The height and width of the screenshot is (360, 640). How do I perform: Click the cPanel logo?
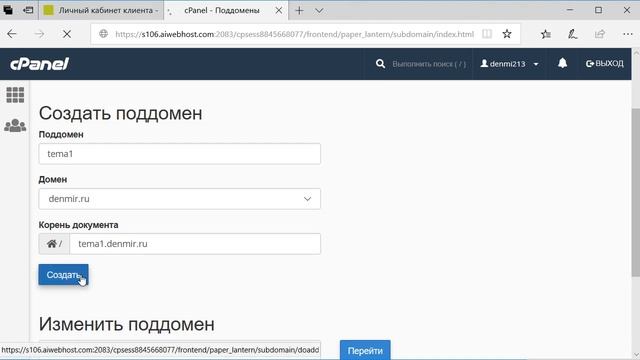point(40,64)
